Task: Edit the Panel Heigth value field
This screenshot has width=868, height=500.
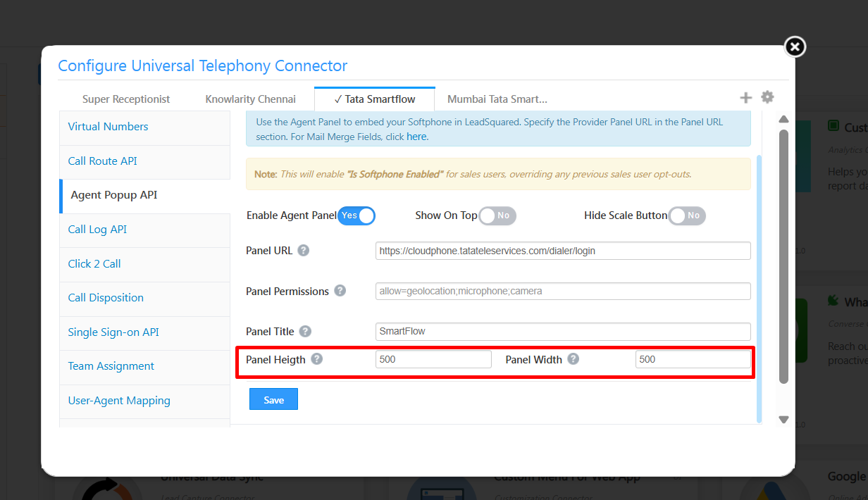Action: click(x=433, y=359)
